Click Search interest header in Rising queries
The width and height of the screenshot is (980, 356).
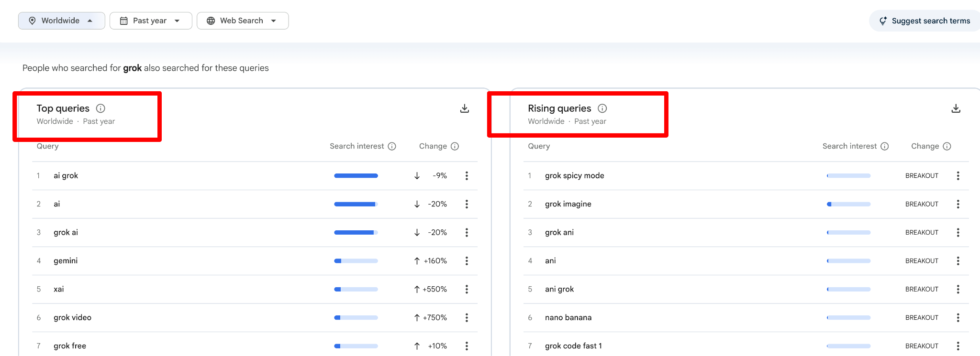click(849, 146)
